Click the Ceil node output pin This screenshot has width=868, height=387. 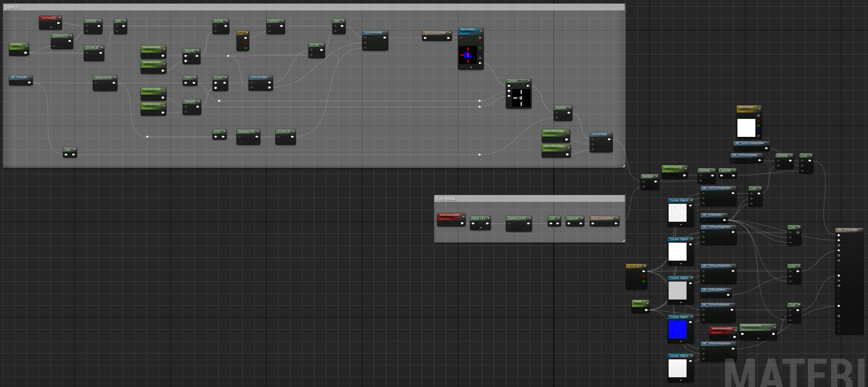557,224
